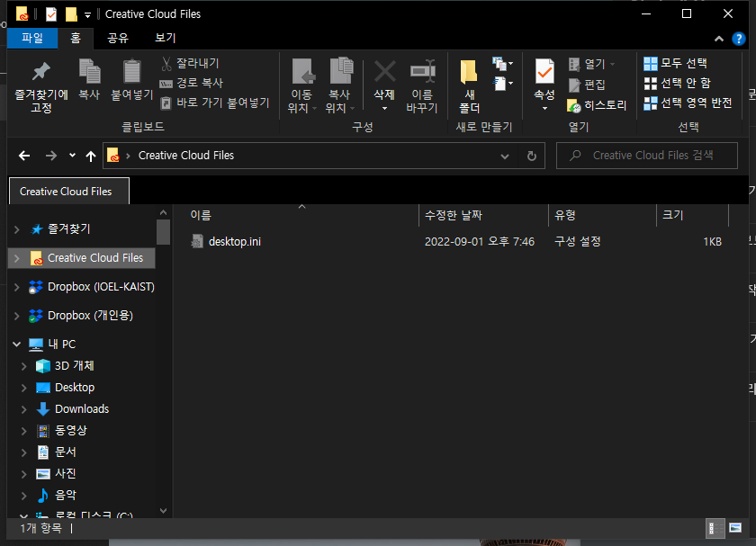Switch to the 보기 (View) ribbon tab
This screenshot has height=546, width=756.
(166, 38)
